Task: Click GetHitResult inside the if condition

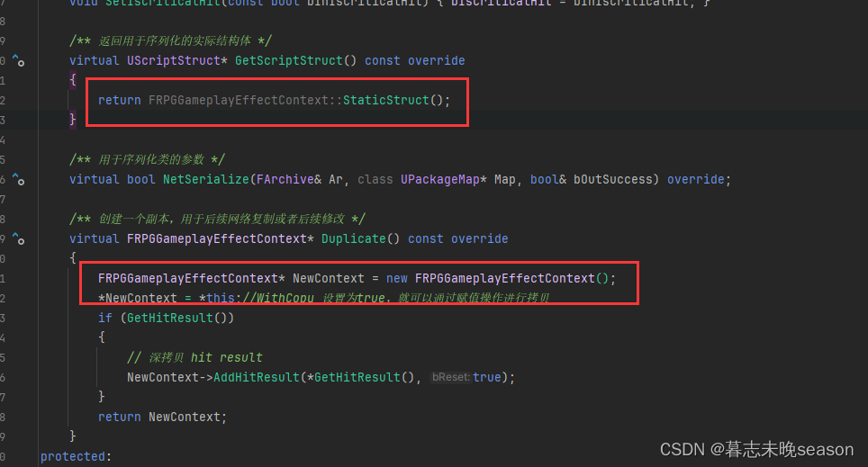Action: tap(170, 319)
